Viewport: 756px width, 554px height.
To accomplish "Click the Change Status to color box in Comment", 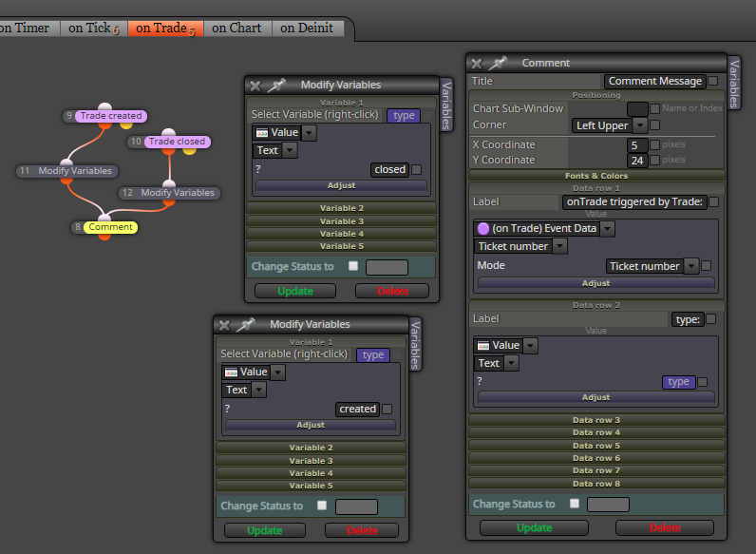I will 608,505.
